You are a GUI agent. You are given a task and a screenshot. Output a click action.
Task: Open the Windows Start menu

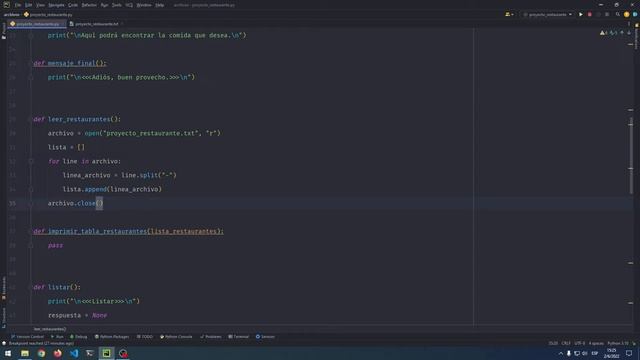coord(8,353)
